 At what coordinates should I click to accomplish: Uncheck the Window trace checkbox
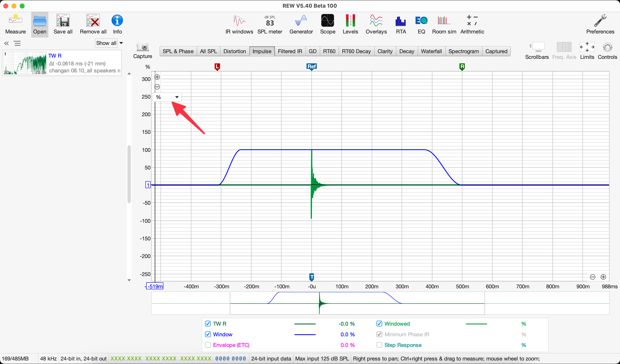(208, 334)
